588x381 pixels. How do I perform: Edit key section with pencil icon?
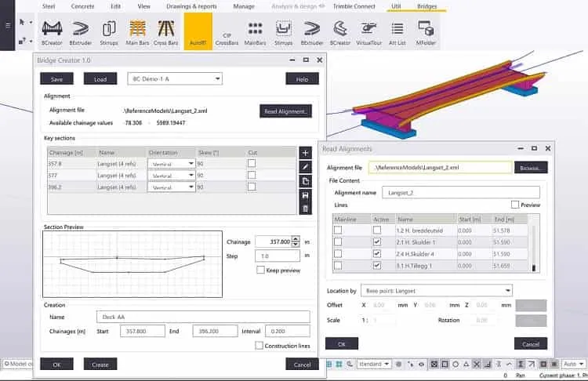point(305,167)
